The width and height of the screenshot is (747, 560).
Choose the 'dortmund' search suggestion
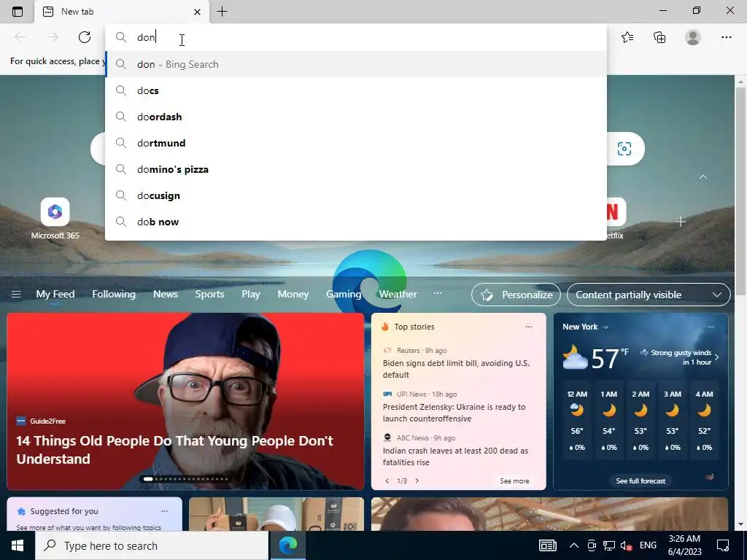356,143
